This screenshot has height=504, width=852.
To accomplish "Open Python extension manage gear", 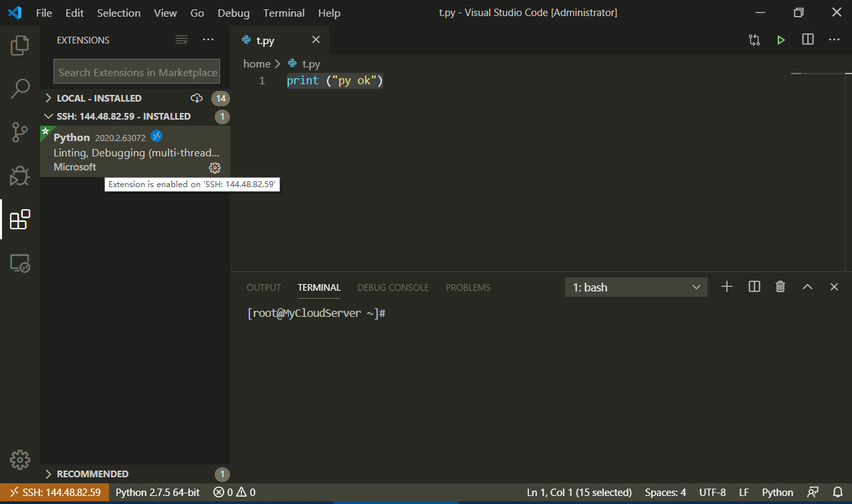I will click(215, 168).
